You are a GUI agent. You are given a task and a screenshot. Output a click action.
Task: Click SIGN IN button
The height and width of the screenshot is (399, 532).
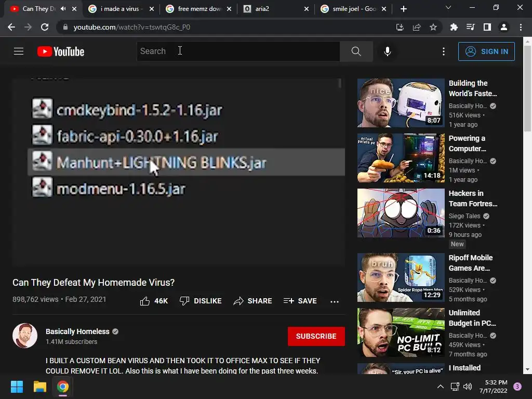point(486,51)
